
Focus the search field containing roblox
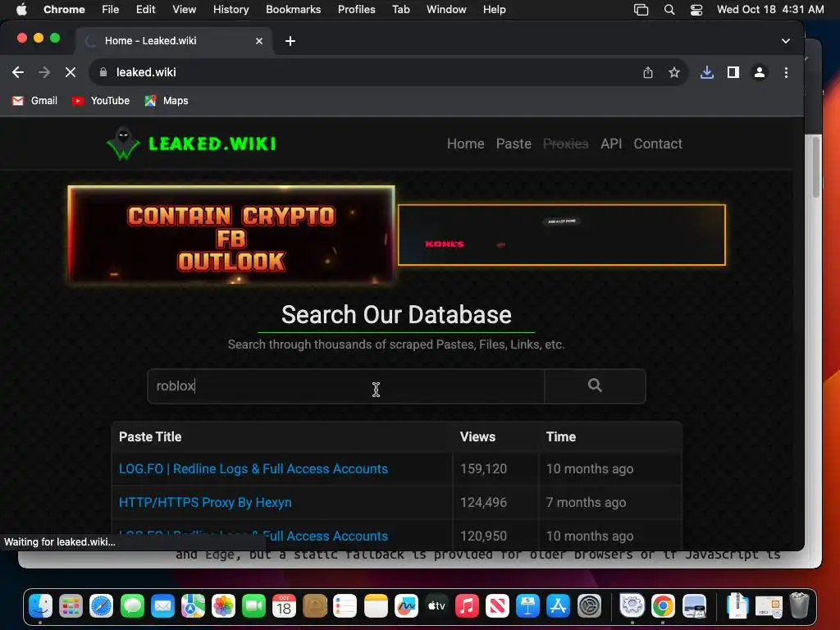click(345, 386)
